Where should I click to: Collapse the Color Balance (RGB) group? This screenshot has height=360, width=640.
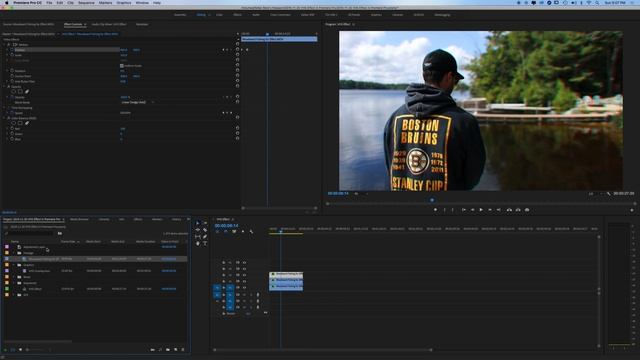(5, 118)
